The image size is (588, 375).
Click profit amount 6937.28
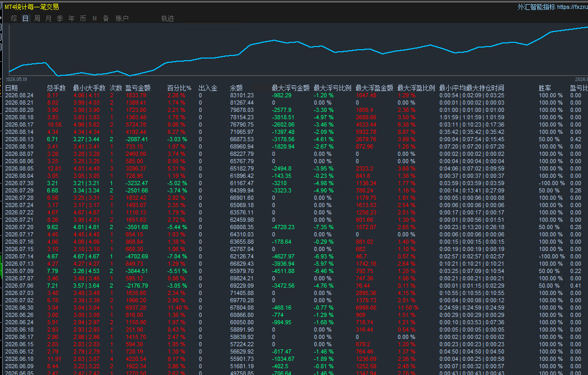click(x=136, y=308)
